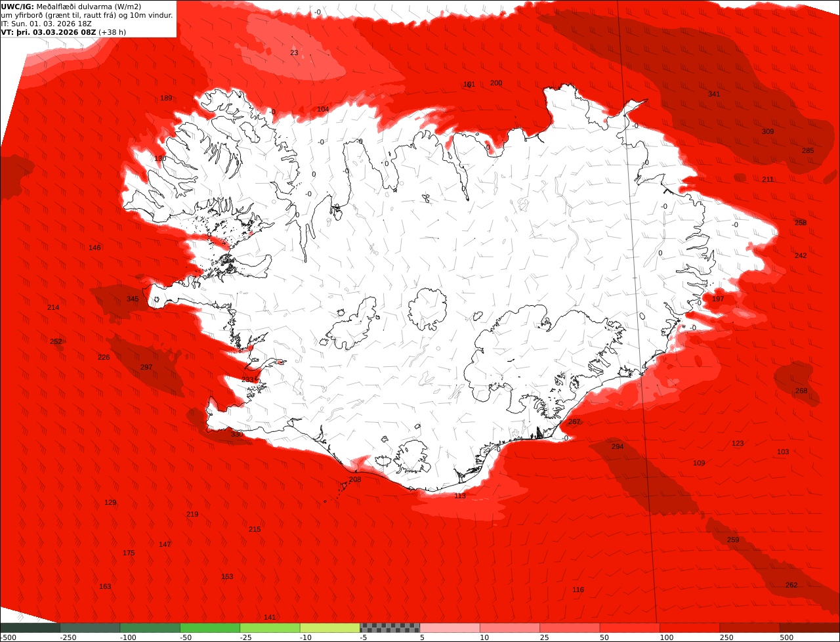Select the light green swatch between -25 and -10
The image size is (840, 642).
(270, 628)
